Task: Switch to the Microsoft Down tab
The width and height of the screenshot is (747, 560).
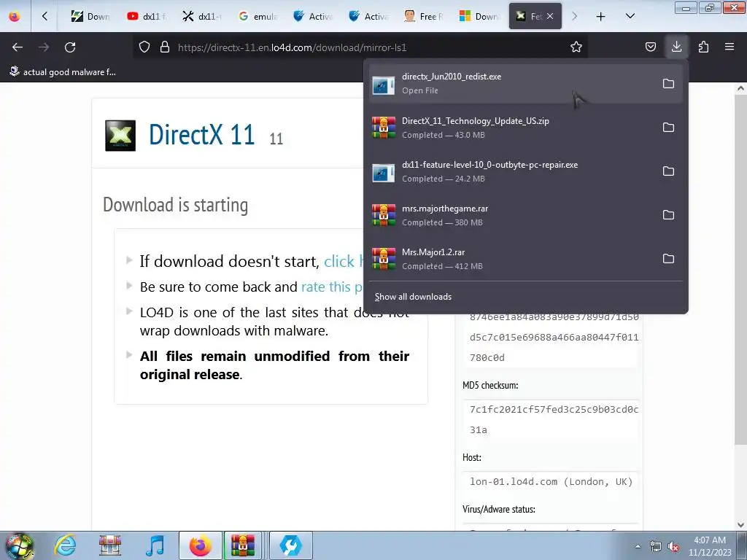Action: (480, 17)
